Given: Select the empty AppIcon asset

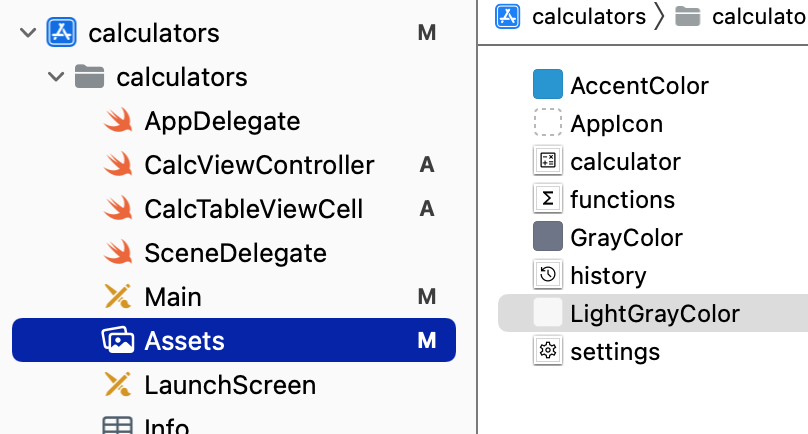Looking at the screenshot, I should 548,122.
